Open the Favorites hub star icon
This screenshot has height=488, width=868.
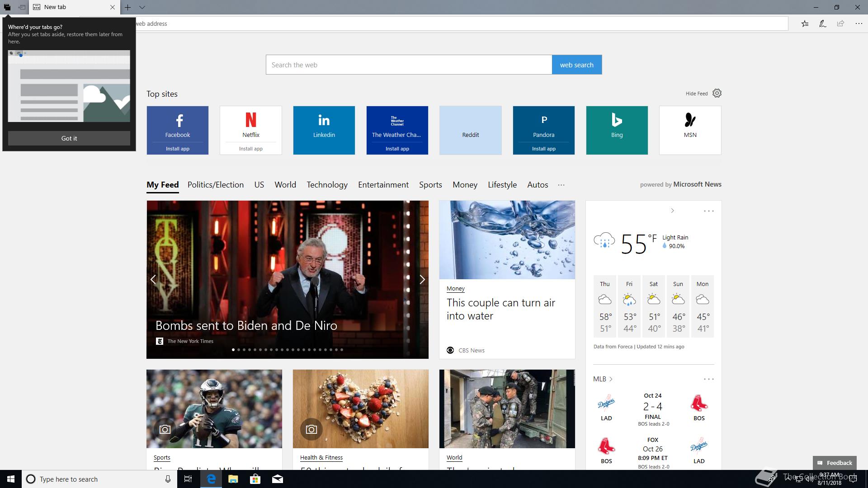805,23
